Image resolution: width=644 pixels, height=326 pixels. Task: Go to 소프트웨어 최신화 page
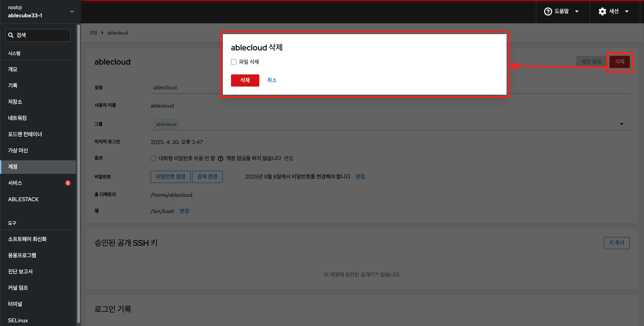(x=38, y=239)
